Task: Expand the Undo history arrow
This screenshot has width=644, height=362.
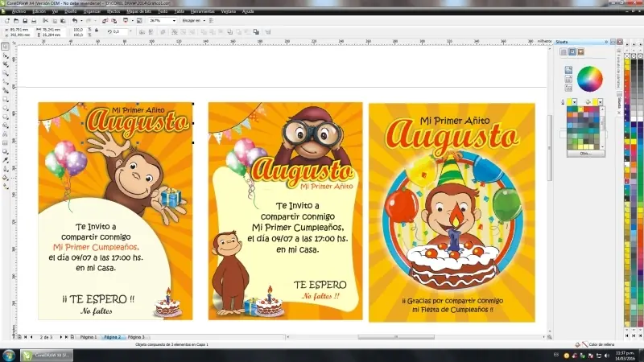Action: [81, 21]
